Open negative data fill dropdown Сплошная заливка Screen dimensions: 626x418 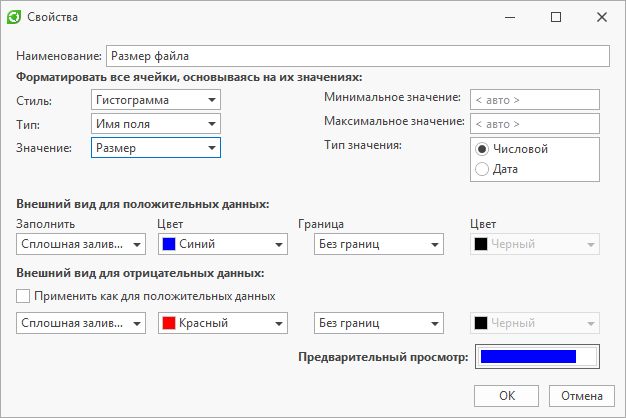click(x=82, y=323)
